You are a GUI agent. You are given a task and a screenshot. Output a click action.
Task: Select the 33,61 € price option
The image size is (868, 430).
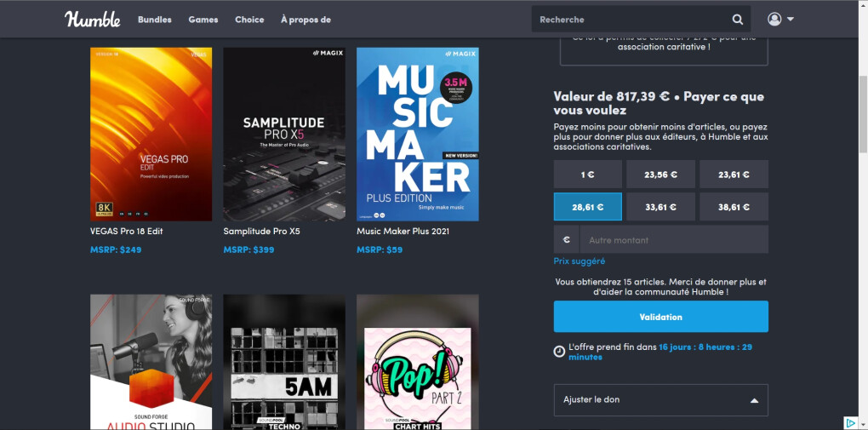(x=660, y=207)
